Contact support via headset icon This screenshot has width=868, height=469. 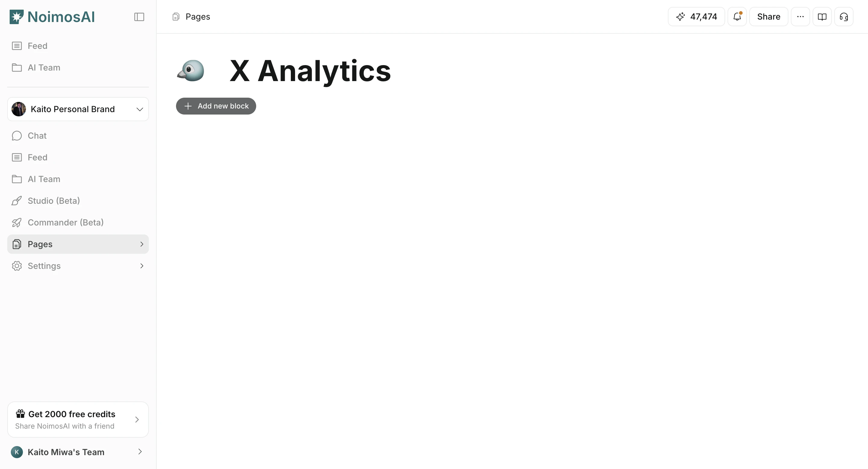click(x=844, y=17)
